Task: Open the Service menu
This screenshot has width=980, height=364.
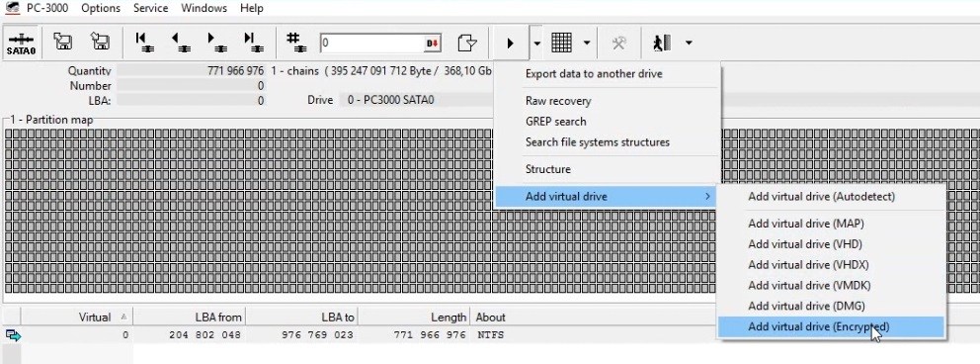Action: (150, 8)
